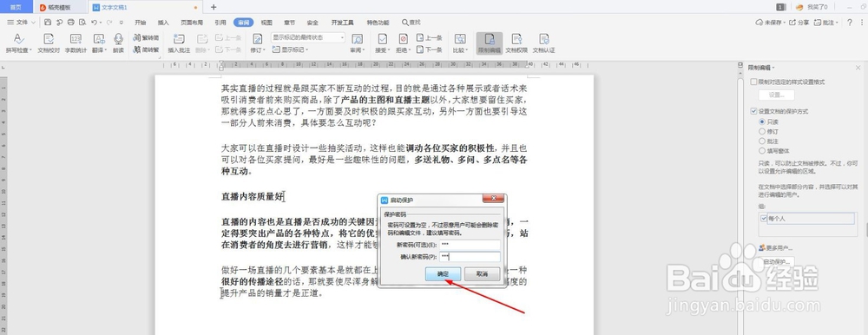Viewport: 868px width, 335px height.
Task: Click the 确认新密码 confirm password field
Action: (470, 256)
